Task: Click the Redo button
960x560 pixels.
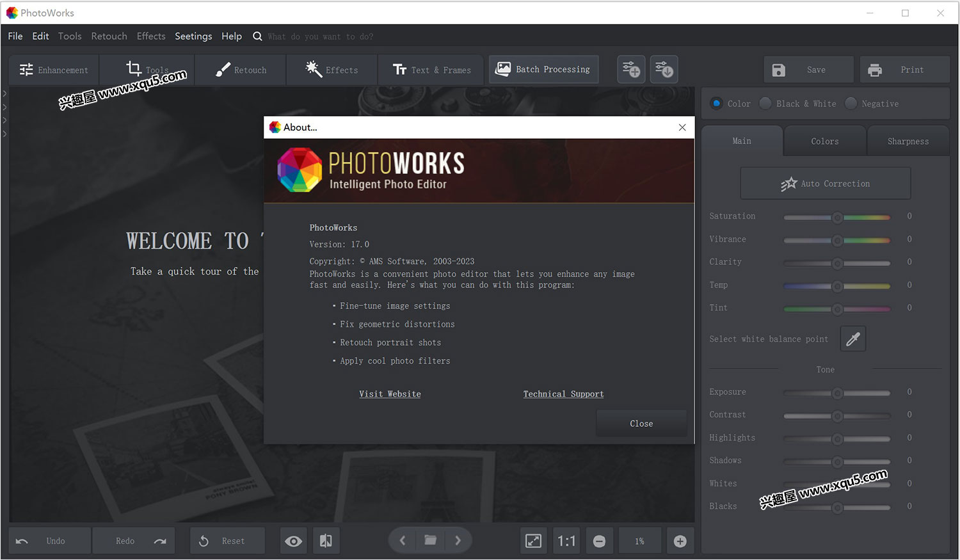Action: 133,541
